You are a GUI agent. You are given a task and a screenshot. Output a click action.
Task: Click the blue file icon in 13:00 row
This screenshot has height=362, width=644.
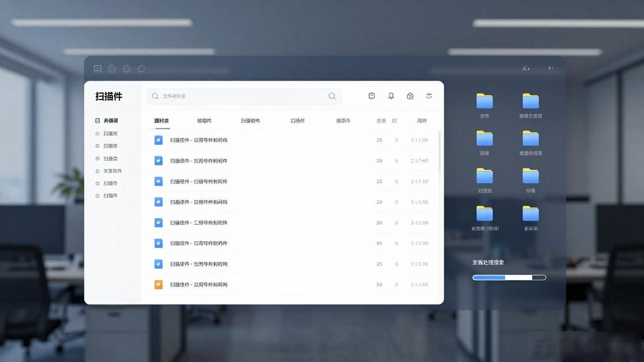(x=158, y=140)
